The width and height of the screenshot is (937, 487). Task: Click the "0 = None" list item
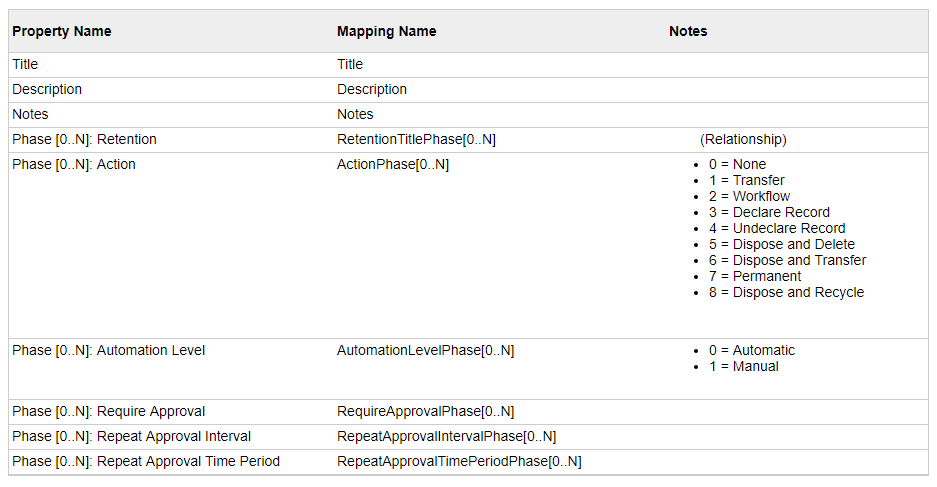point(737,164)
